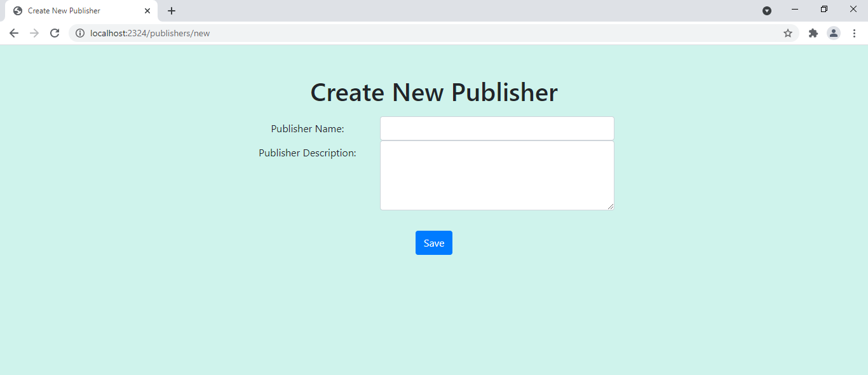Viewport: 868px width, 375px height.
Task: Open the Chrome three-dot menu
Action: point(855,33)
